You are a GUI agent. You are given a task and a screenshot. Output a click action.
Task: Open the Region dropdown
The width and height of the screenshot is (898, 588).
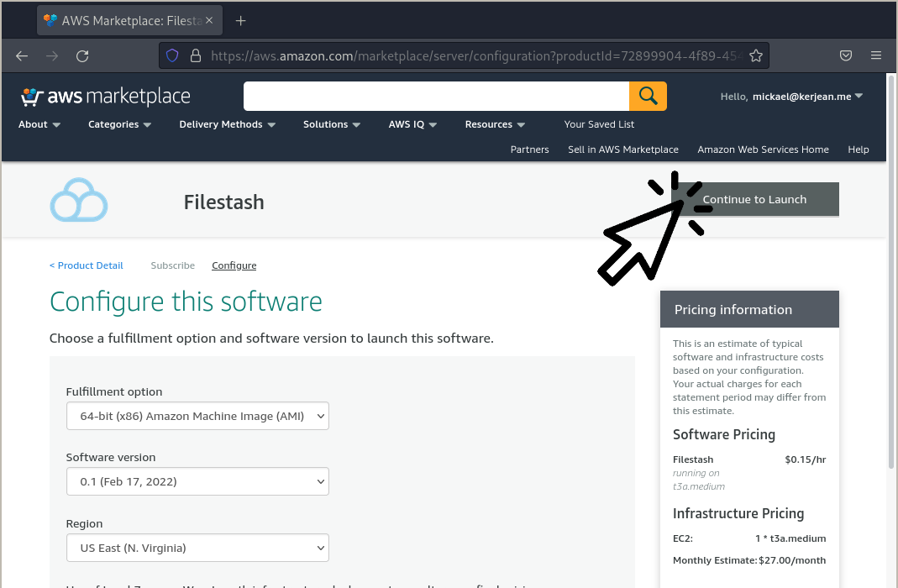click(x=197, y=548)
